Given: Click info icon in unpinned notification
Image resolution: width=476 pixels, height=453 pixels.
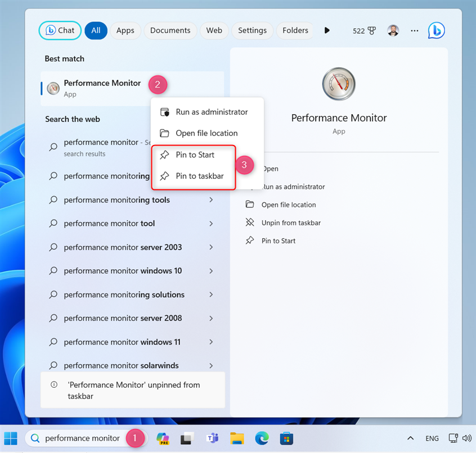Looking at the screenshot, I should (54, 385).
